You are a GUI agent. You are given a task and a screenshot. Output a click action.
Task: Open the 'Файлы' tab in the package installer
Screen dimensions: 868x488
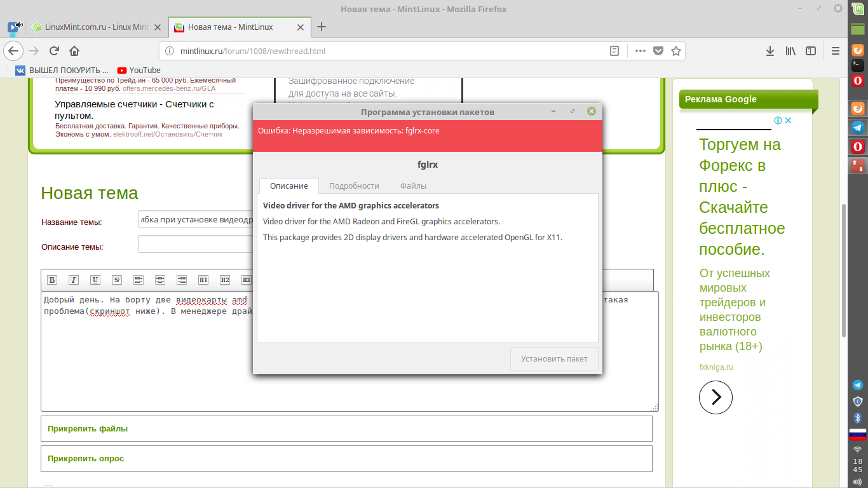413,186
